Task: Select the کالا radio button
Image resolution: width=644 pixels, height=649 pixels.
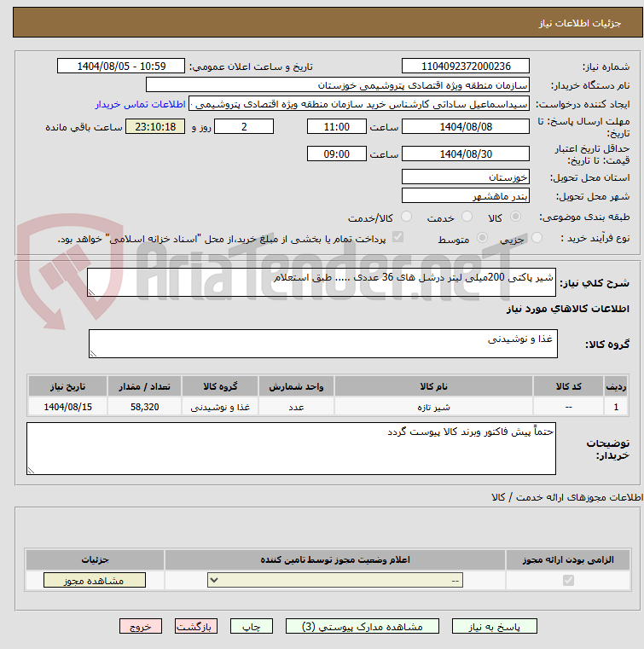Action: click(516, 217)
